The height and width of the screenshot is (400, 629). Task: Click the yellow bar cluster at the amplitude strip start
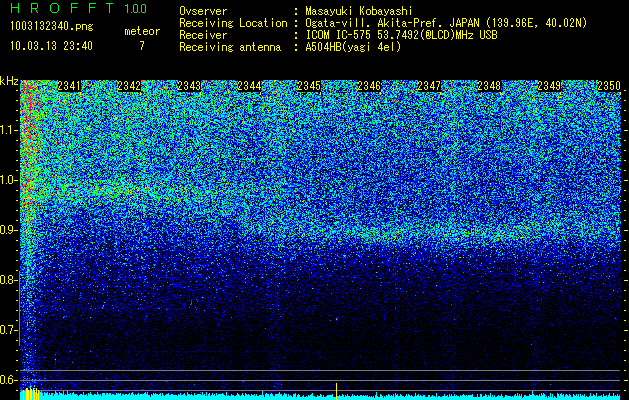(30, 394)
